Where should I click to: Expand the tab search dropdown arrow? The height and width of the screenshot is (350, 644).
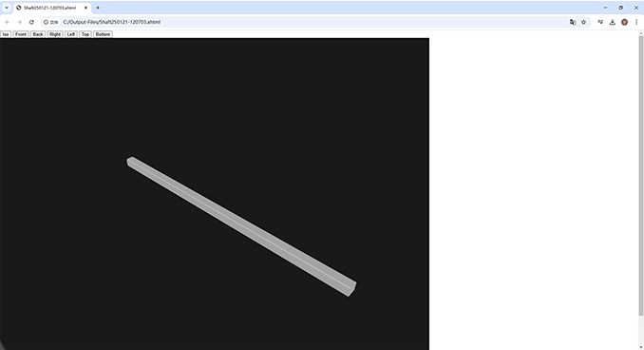[x=7, y=8]
